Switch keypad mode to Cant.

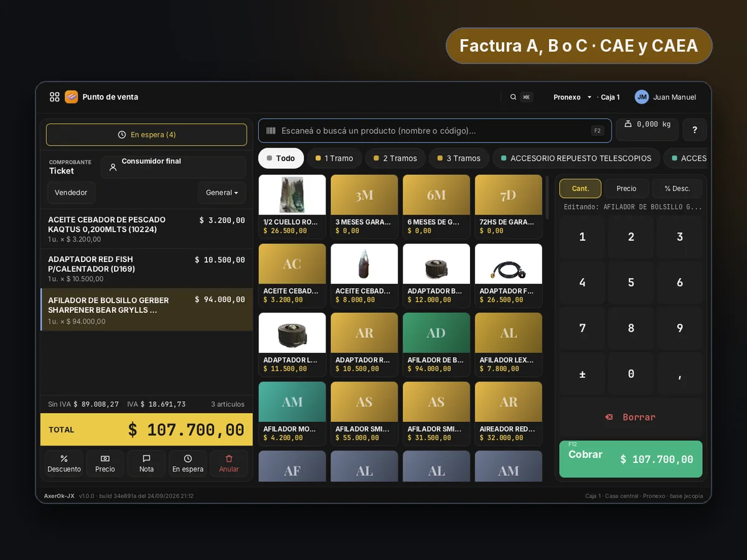(x=580, y=189)
